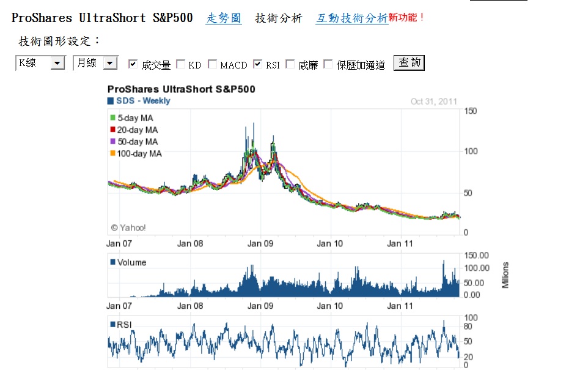Viewport: 588px width, 370px height.
Task: Click the 5-day MA legend text
Action: [135, 118]
